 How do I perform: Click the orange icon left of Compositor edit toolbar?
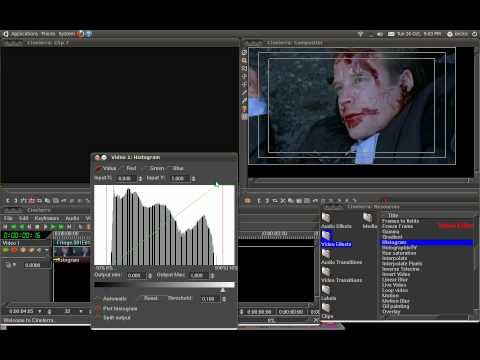click(247, 200)
